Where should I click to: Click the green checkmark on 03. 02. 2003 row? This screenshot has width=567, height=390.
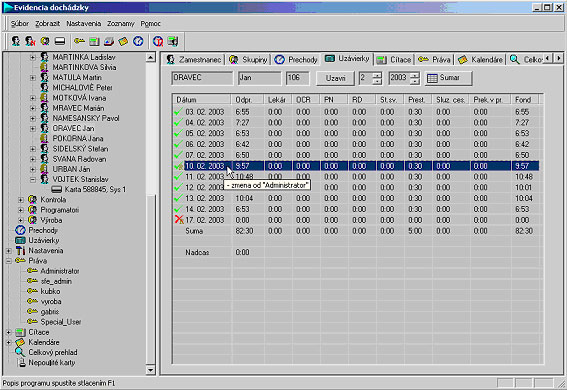point(178,112)
